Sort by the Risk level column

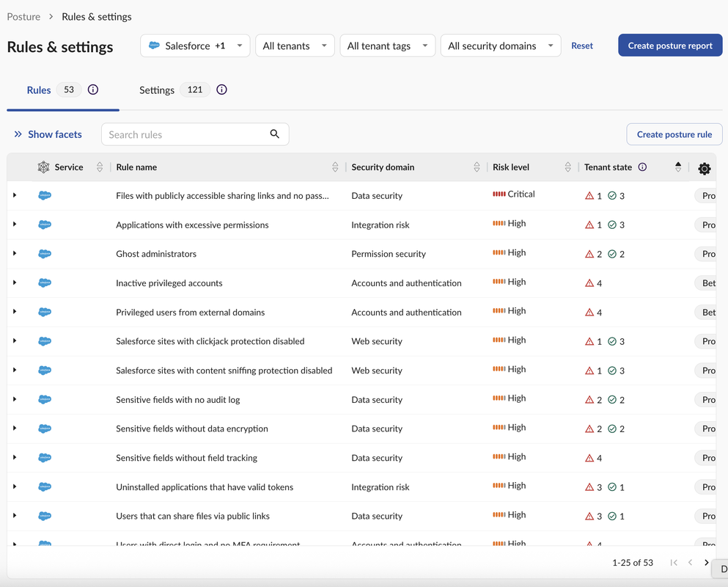[567, 167]
